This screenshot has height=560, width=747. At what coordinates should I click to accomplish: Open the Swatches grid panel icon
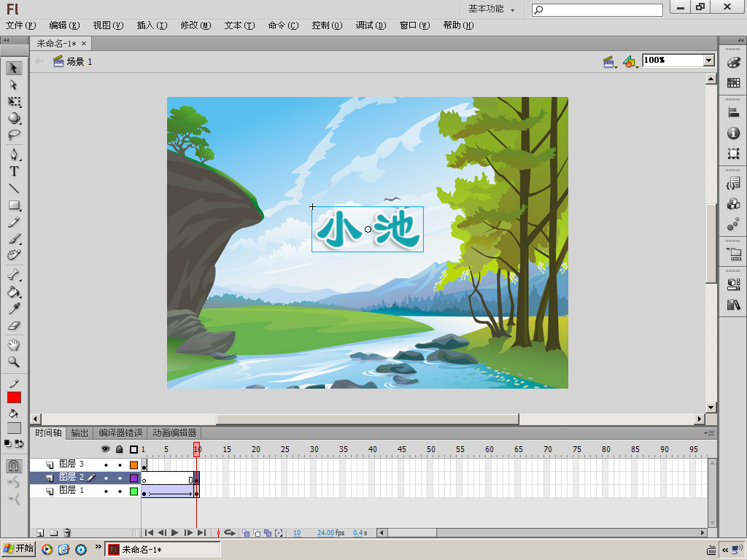pos(734,83)
